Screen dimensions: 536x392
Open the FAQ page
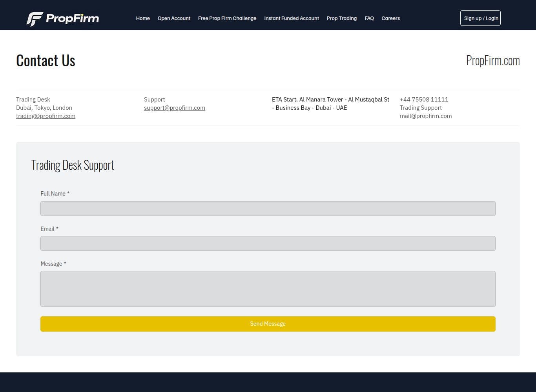point(369,18)
